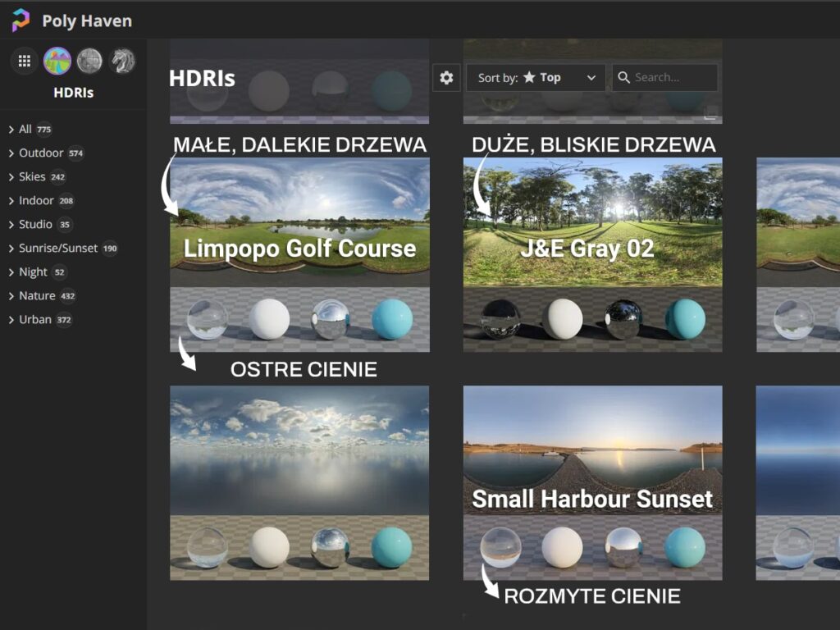Select the all assets grid icon
840x630 pixels.
point(25,61)
